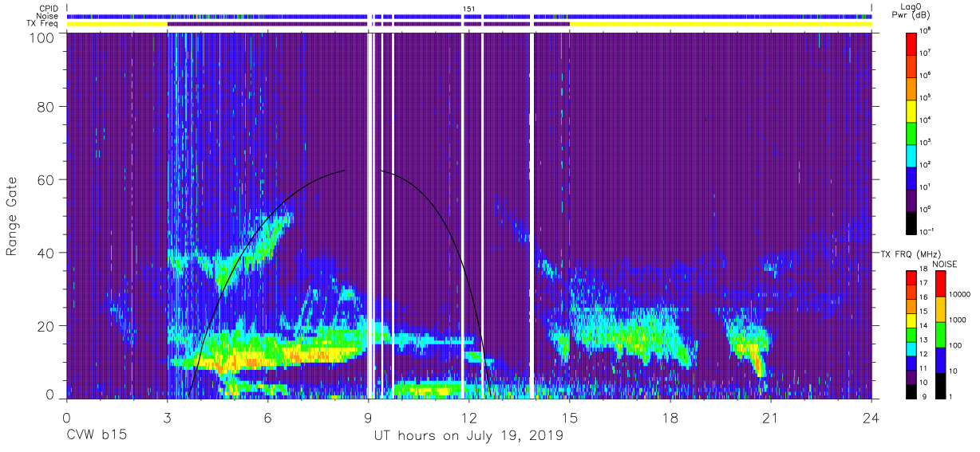Click the yellow TX Freq strip above the plot's right half
The width and height of the screenshot is (980, 452).
tap(721, 25)
